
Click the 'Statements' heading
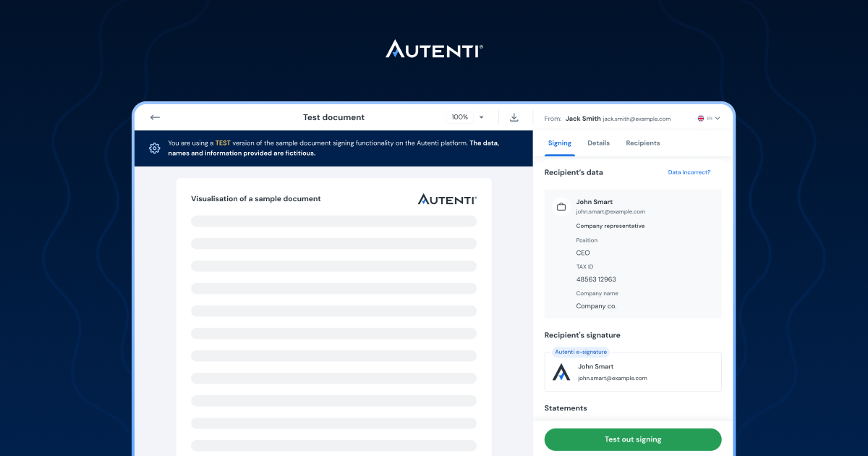click(x=566, y=408)
